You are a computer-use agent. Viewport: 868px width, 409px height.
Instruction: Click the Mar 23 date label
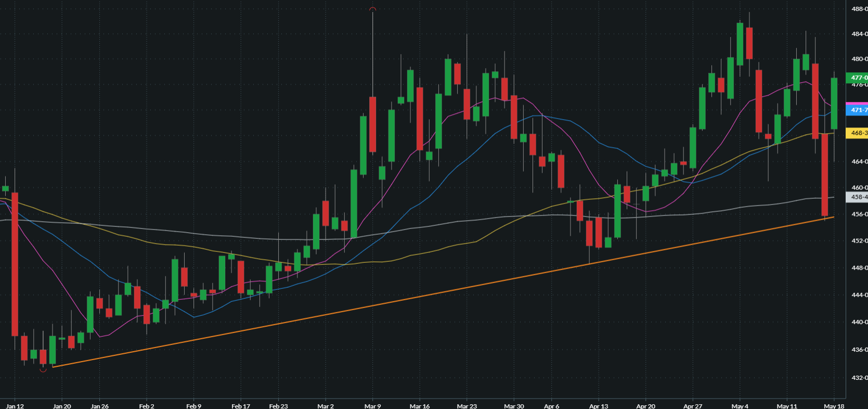coord(467,406)
